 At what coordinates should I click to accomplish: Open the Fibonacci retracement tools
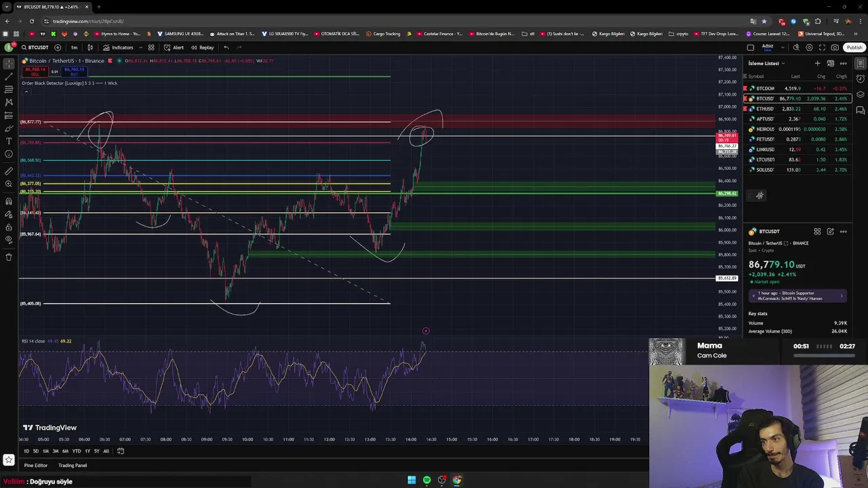9,89
